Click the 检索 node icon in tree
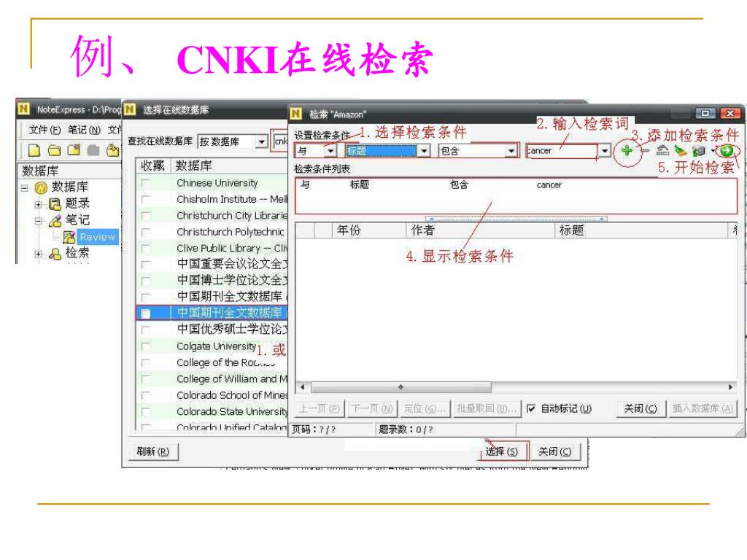This screenshot has height=560, width=747. point(55,254)
